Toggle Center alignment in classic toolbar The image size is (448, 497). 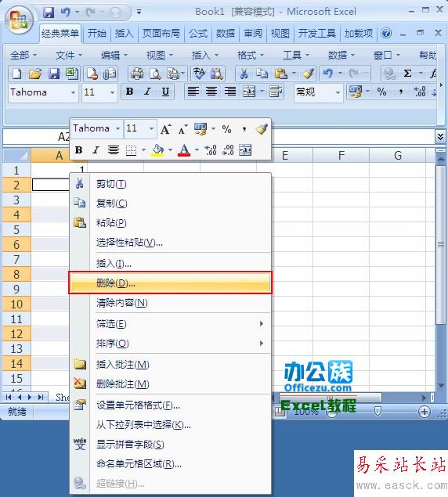(x=211, y=92)
